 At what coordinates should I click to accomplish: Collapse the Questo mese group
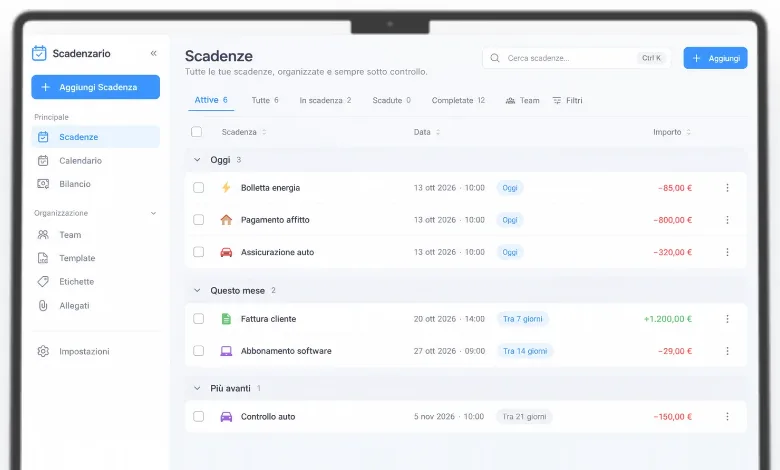(x=197, y=290)
